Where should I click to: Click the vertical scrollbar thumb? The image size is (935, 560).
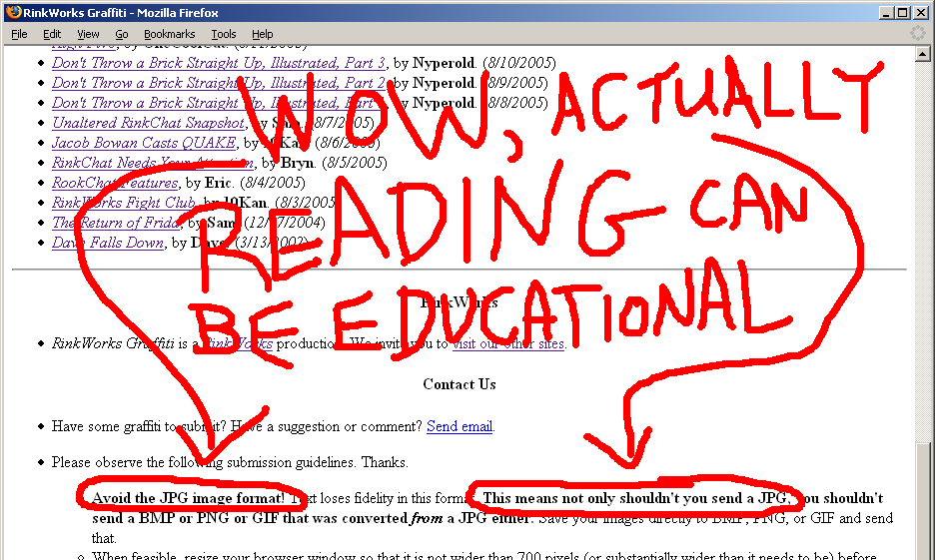click(922, 500)
